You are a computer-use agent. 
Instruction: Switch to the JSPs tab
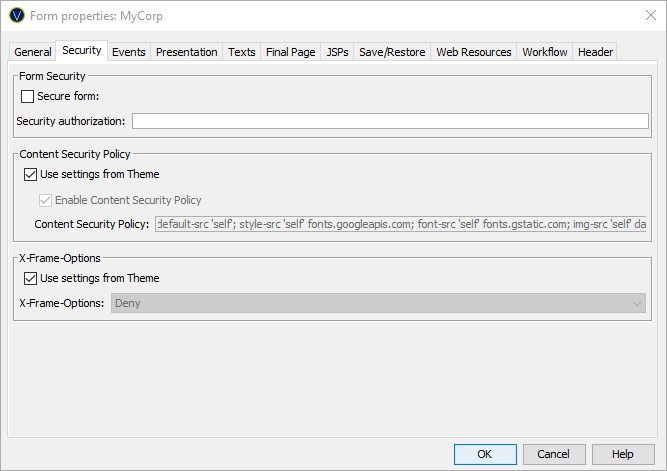point(337,52)
